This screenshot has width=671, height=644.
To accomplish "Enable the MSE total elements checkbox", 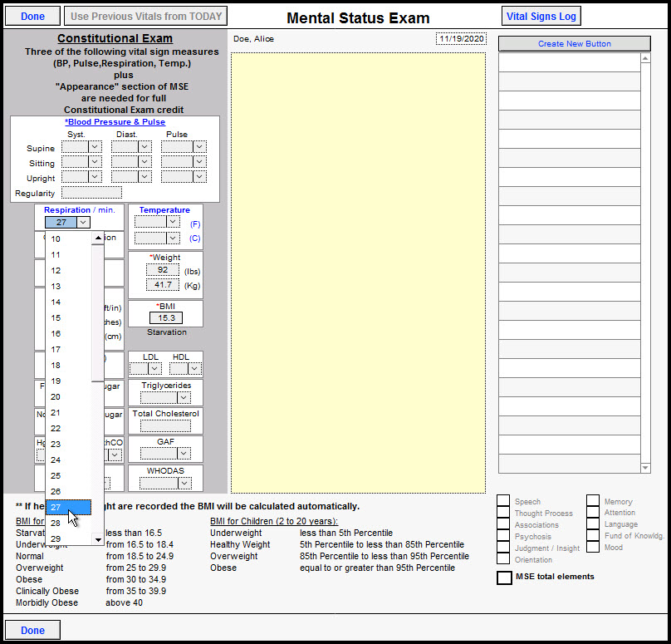I will pos(504,578).
